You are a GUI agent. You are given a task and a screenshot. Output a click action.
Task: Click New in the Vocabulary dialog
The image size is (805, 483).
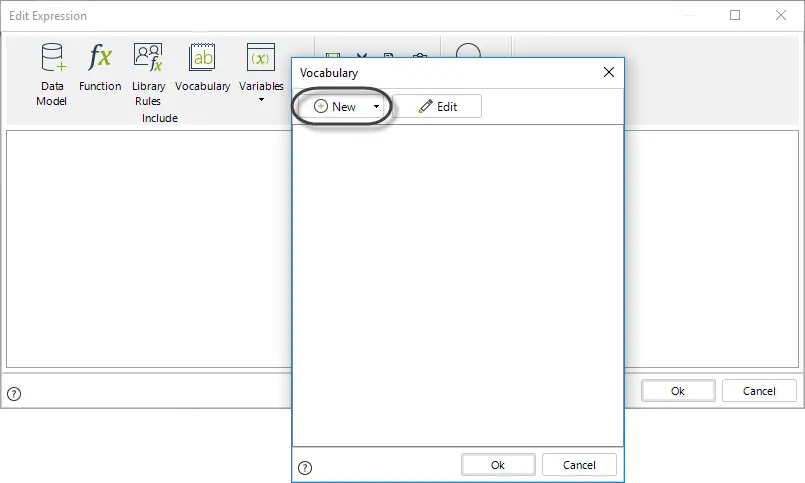[x=335, y=106]
